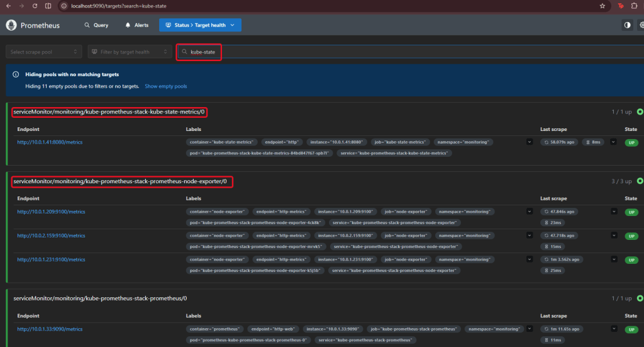
Task: Open endpoint http://10.0.1.231:9100/metrics
Action: click(x=51, y=259)
